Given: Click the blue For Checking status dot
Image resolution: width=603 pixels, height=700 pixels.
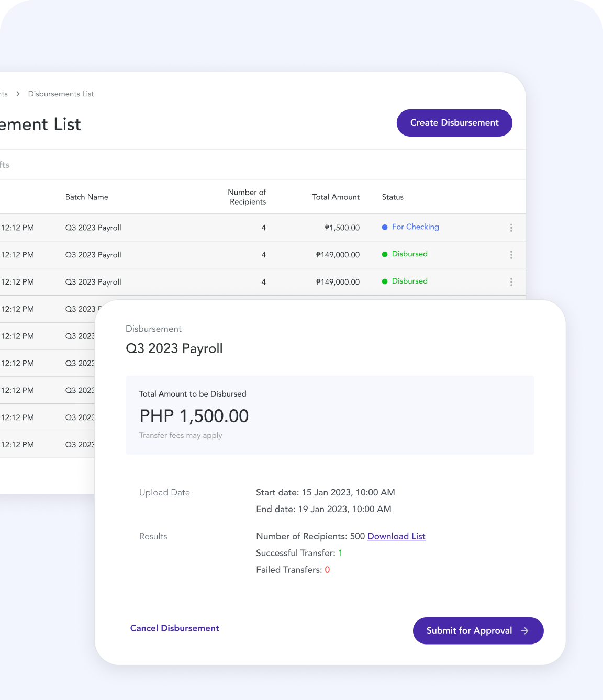Looking at the screenshot, I should (x=385, y=227).
